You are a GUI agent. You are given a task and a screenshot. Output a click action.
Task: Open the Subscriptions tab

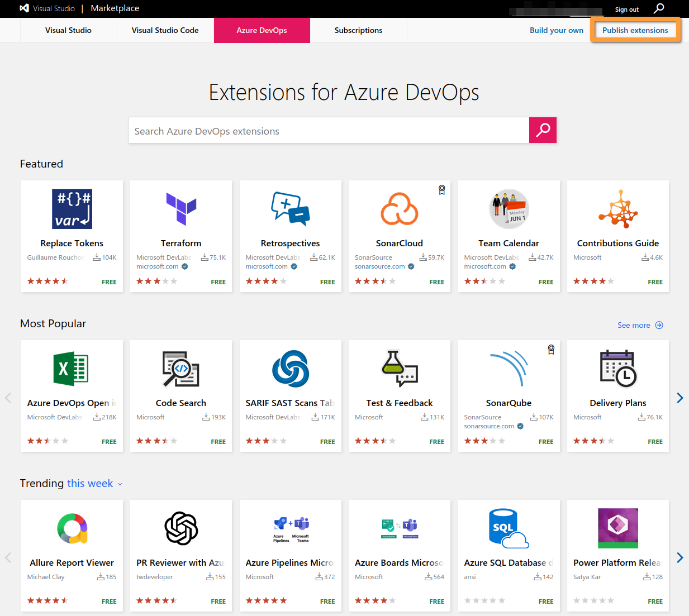coord(359,30)
